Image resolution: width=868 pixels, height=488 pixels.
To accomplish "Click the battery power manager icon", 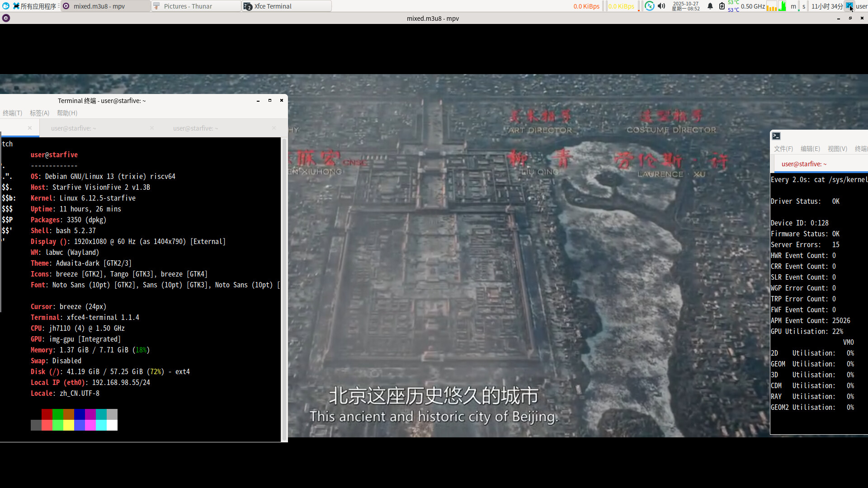I will tap(722, 6).
